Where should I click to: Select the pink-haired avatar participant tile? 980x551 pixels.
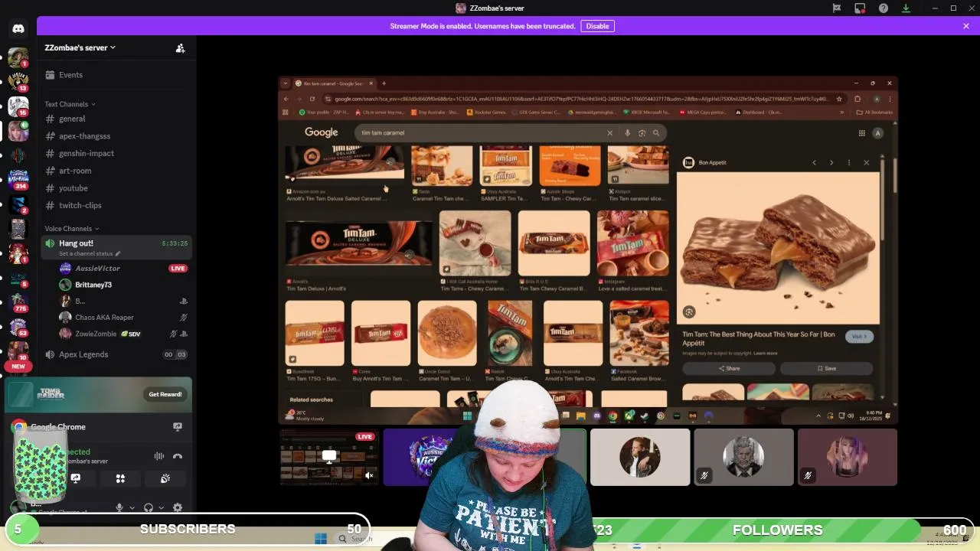tap(847, 457)
